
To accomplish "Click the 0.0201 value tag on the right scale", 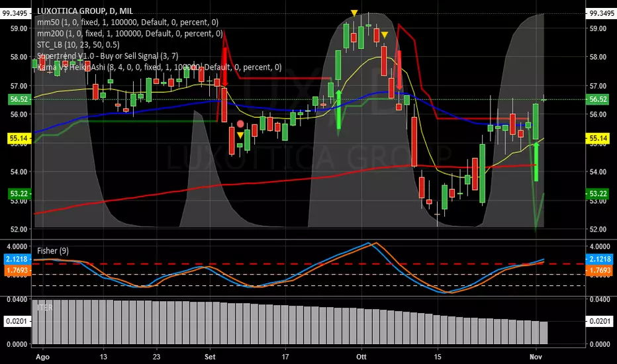I will (x=600, y=321).
